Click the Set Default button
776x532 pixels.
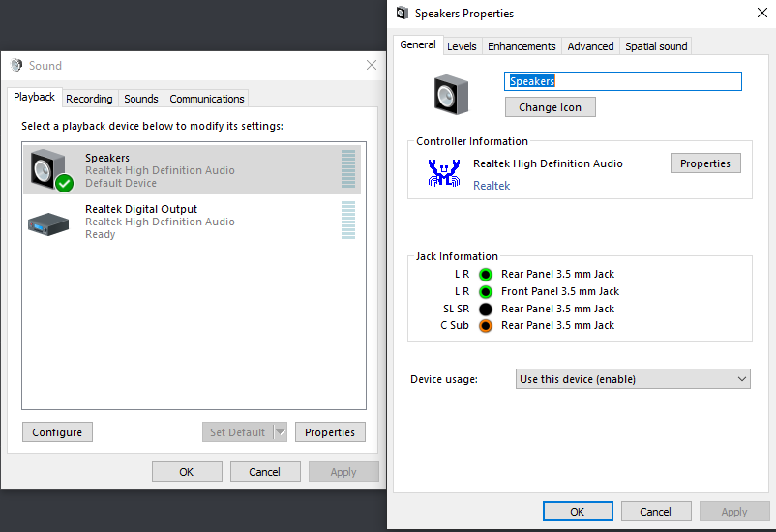[x=238, y=432]
